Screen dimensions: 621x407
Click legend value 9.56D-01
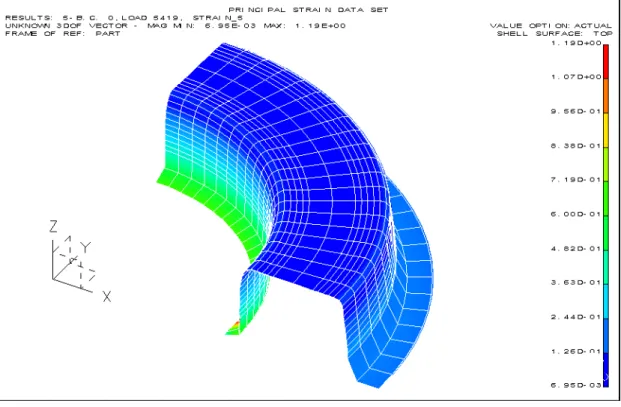click(x=576, y=111)
